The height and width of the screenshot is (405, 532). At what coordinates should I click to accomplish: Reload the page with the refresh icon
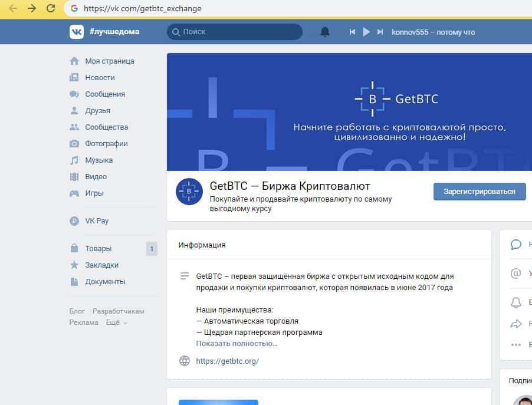point(51,8)
